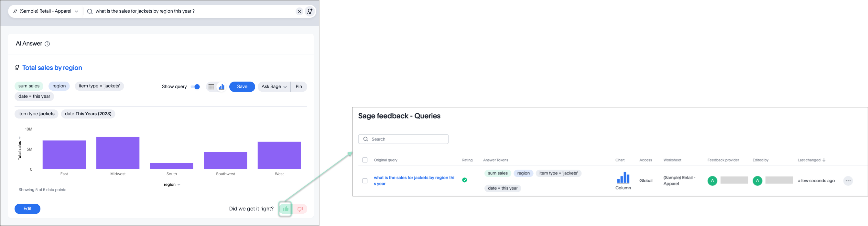This screenshot has height=226, width=868.
Task: Open the three-dot more options menu
Action: pyautogui.click(x=848, y=181)
